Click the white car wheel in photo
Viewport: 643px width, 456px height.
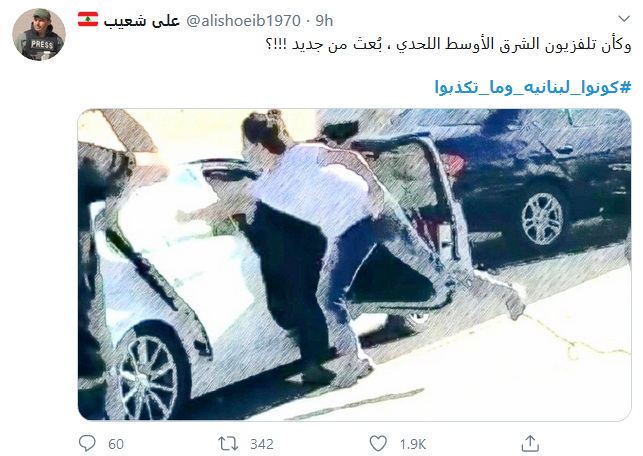tap(150, 375)
